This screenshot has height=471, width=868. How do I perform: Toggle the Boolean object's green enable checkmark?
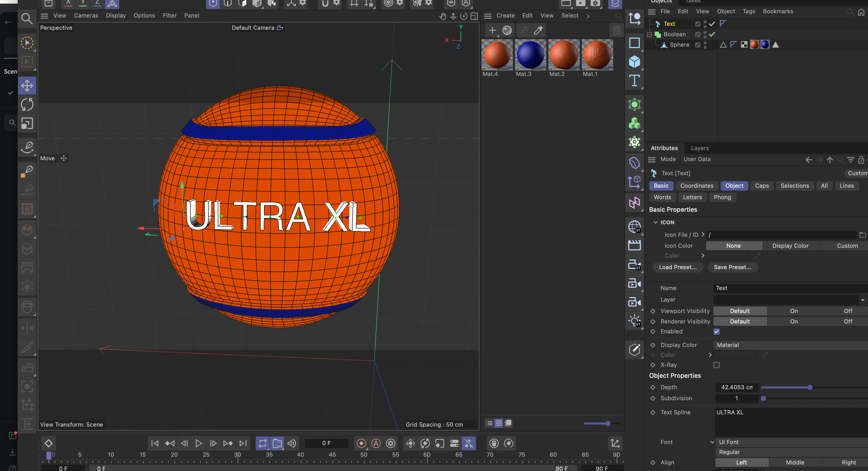pyautogui.click(x=712, y=34)
